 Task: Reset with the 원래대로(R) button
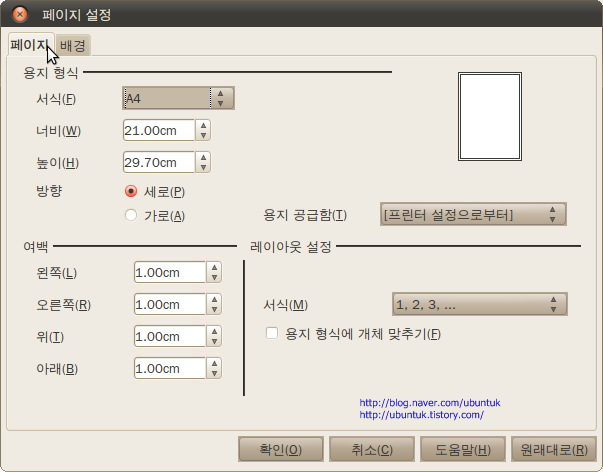(554, 449)
